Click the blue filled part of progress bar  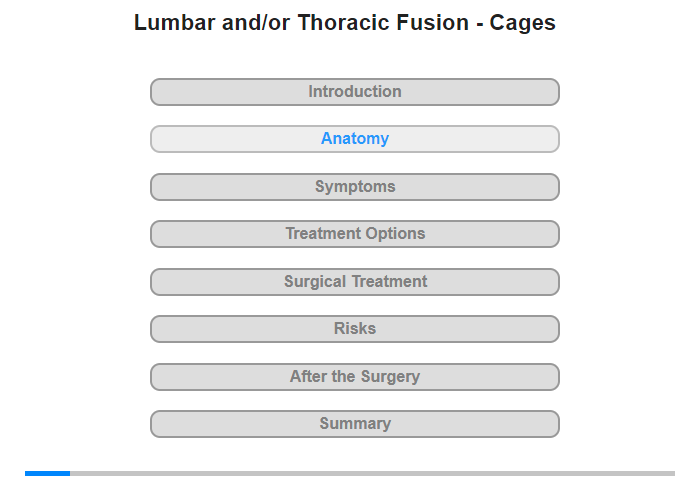(x=47, y=473)
